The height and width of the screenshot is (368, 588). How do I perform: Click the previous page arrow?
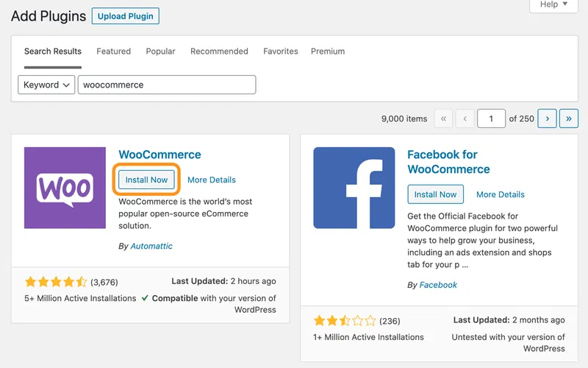pos(465,118)
